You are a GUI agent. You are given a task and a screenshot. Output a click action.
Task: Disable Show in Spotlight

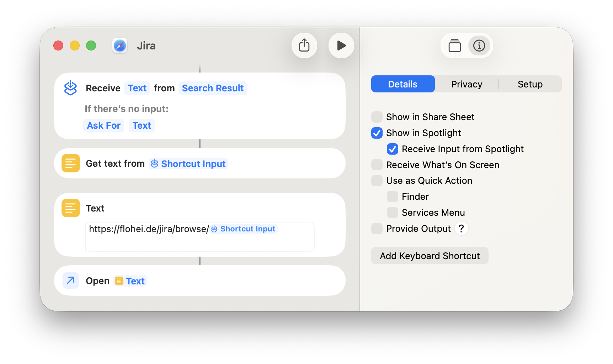point(377,133)
